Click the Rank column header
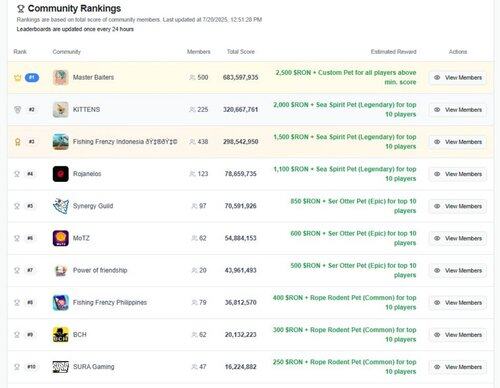This screenshot has width=500, height=388. click(x=20, y=52)
